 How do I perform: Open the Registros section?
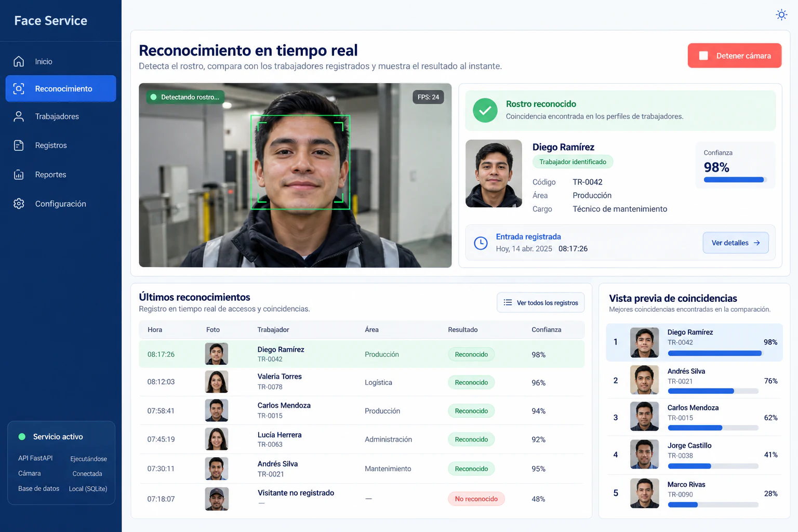click(x=61, y=145)
